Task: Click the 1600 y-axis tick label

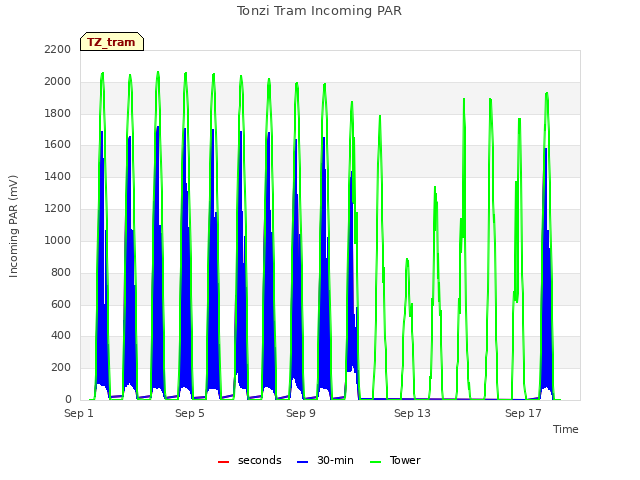Action: pyautogui.click(x=58, y=144)
